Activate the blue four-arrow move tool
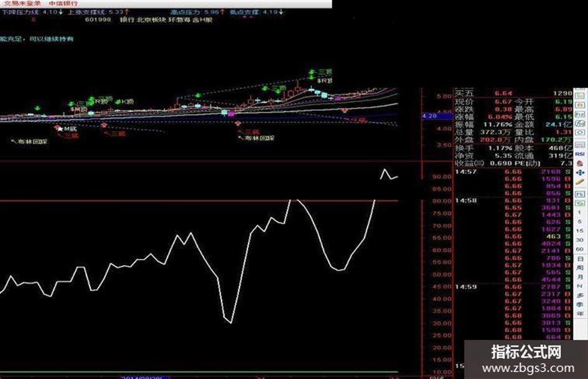Image resolution: width=588 pixels, height=379 pixels. point(580,172)
